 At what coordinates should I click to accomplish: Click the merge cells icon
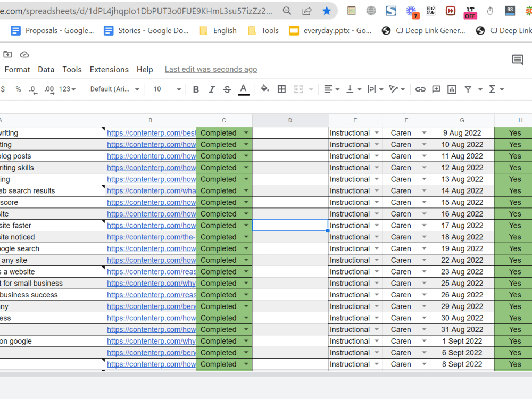[298, 89]
